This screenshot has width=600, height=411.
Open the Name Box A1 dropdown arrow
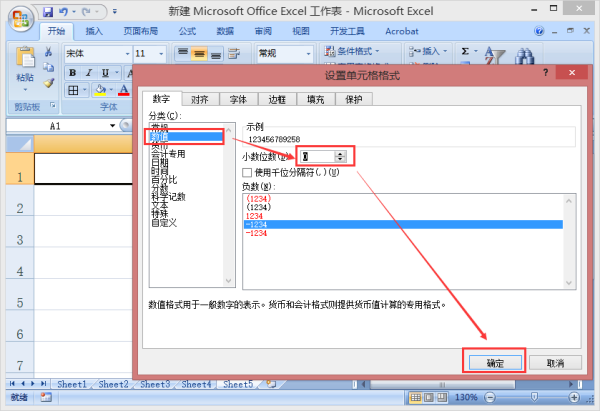pyautogui.click(x=112, y=126)
